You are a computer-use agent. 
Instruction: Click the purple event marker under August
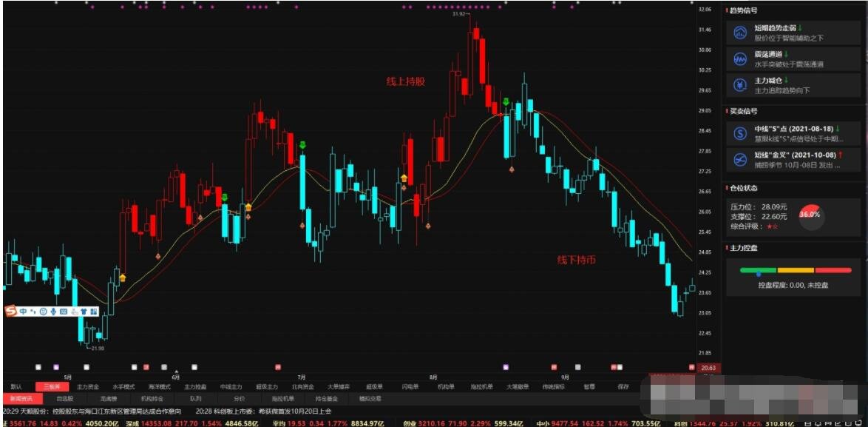pos(505,366)
